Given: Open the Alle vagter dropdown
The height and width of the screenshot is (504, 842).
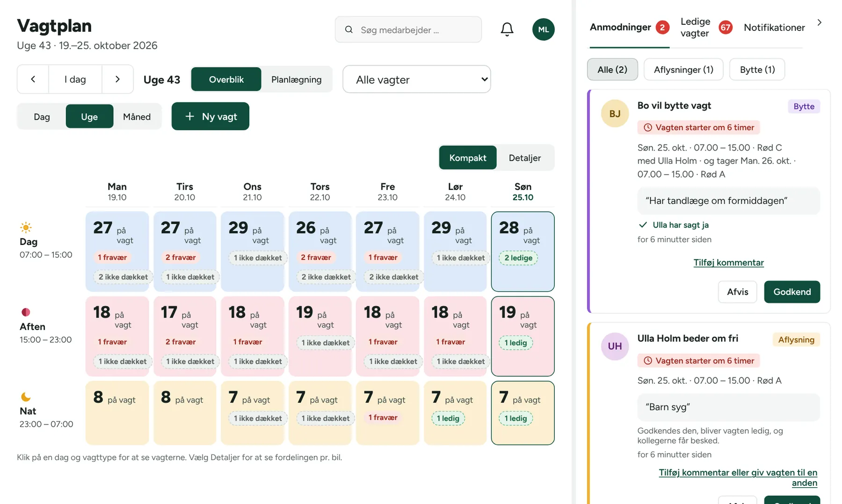Looking at the screenshot, I should pos(416,79).
